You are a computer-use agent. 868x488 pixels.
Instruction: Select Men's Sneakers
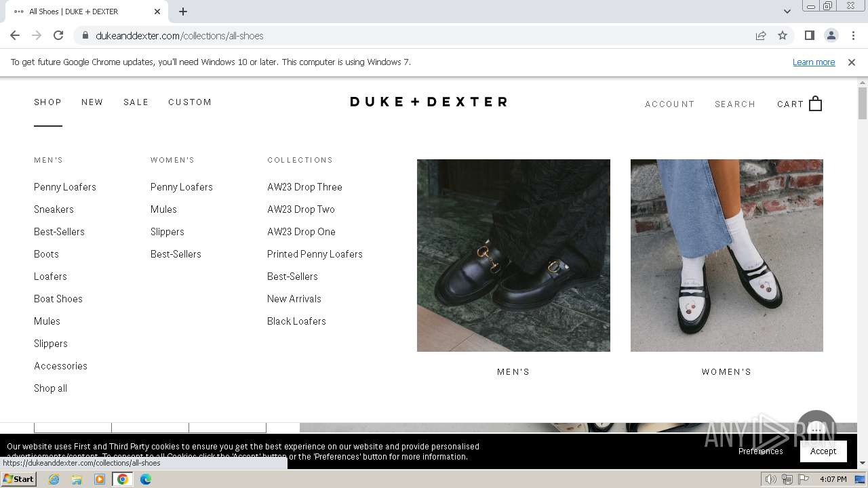pos(54,209)
